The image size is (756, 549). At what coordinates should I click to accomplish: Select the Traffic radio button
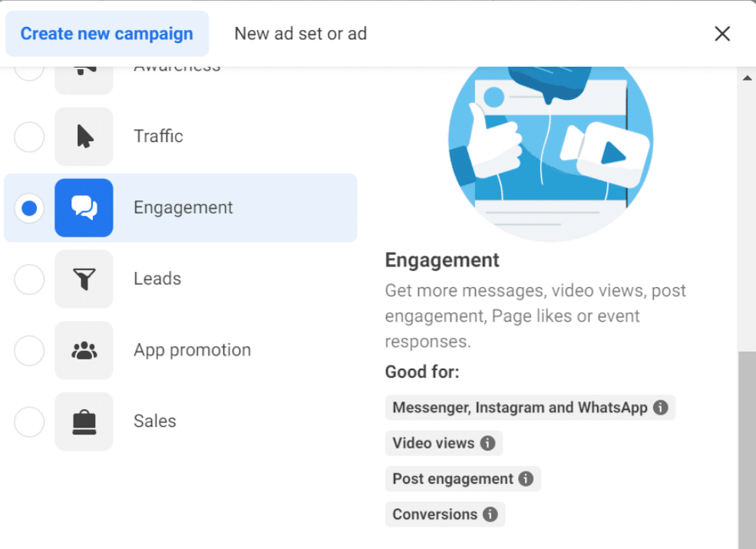[x=29, y=137]
